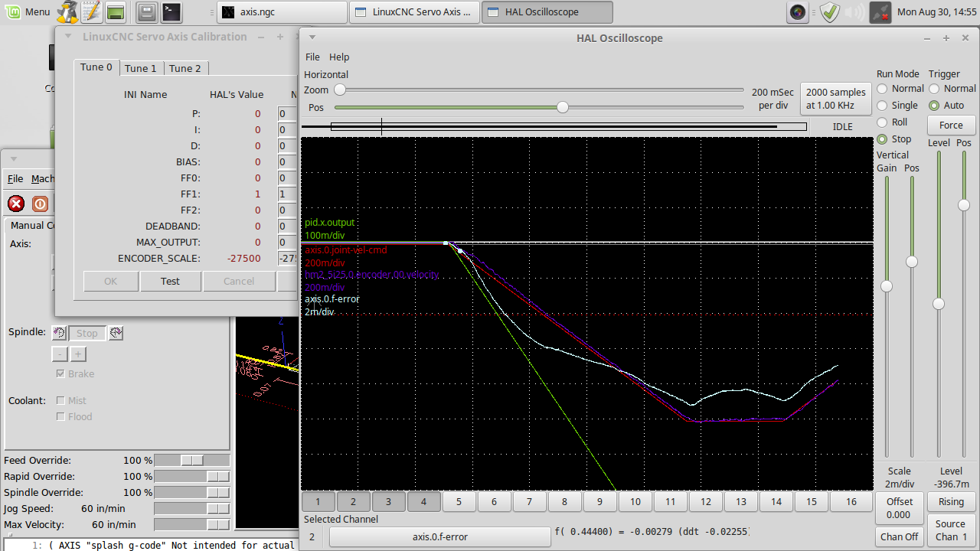Click the trigger Pos slider handle

coord(964,205)
